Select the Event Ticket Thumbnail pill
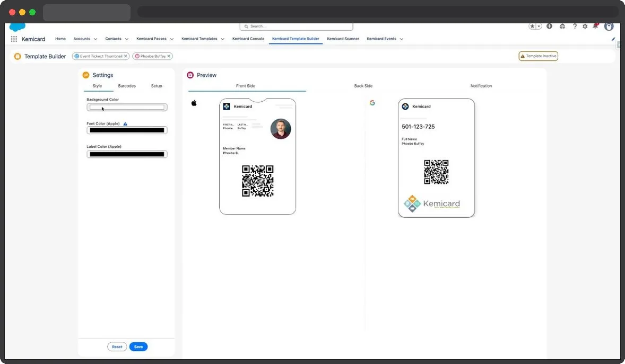This screenshot has width=625, height=364. tap(101, 56)
